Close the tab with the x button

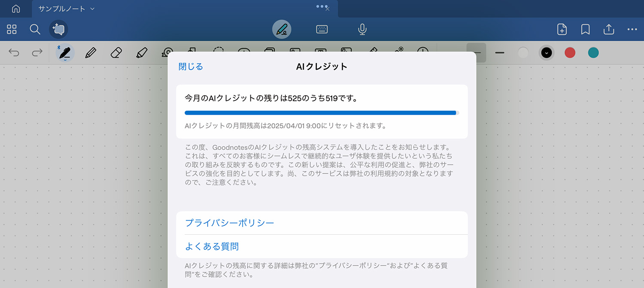coord(328,9)
